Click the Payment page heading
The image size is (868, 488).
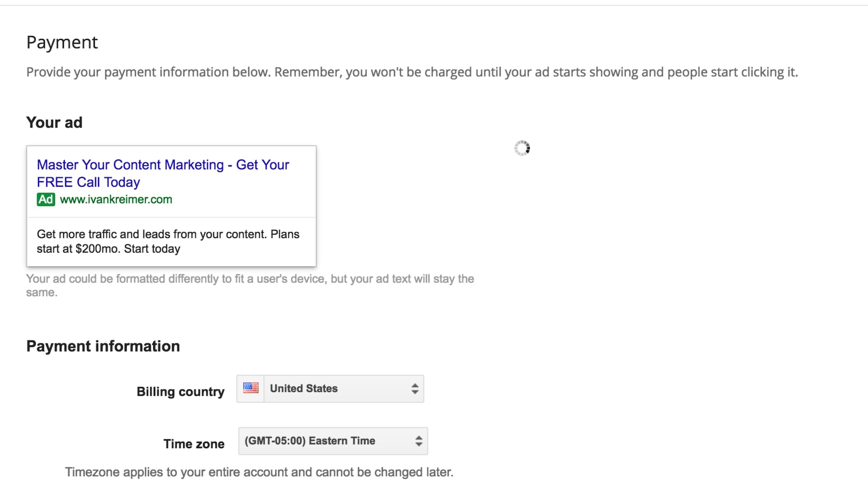(62, 42)
